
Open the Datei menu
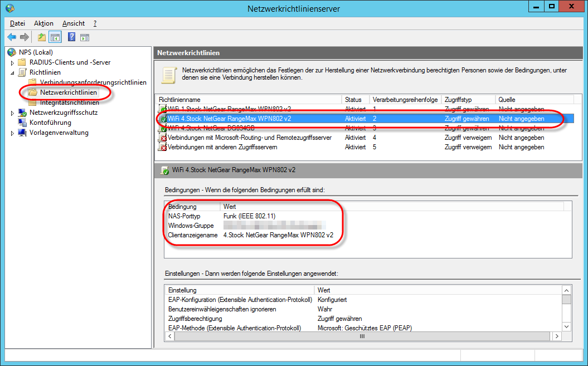click(x=17, y=23)
